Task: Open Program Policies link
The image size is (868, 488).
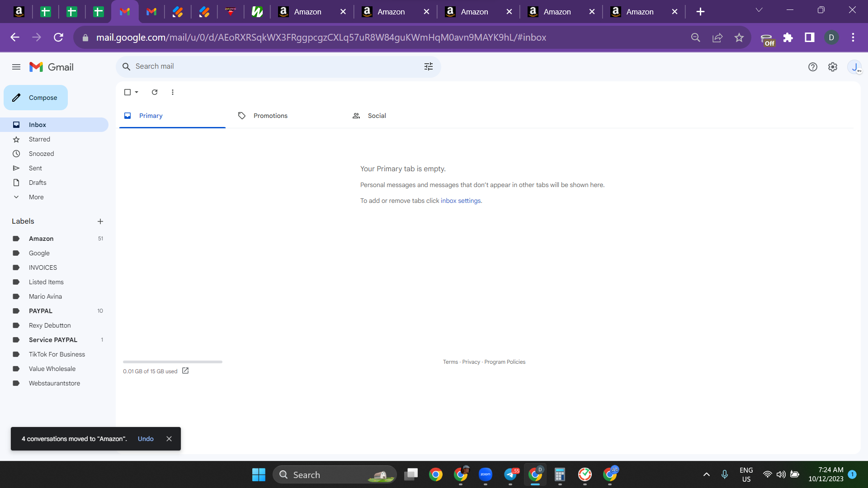Action: [x=505, y=362]
